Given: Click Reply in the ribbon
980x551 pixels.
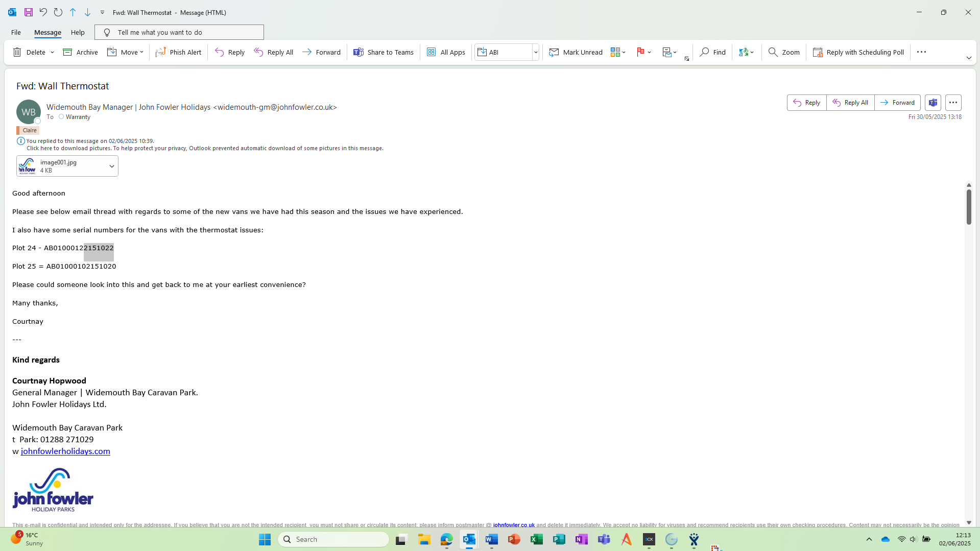Looking at the screenshot, I should [x=230, y=52].
